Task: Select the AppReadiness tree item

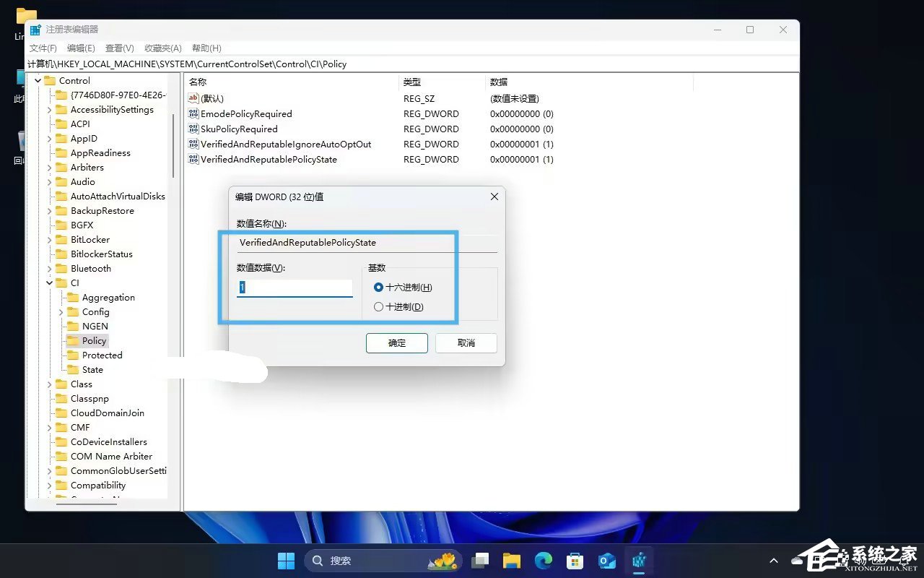Action: (x=100, y=152)
